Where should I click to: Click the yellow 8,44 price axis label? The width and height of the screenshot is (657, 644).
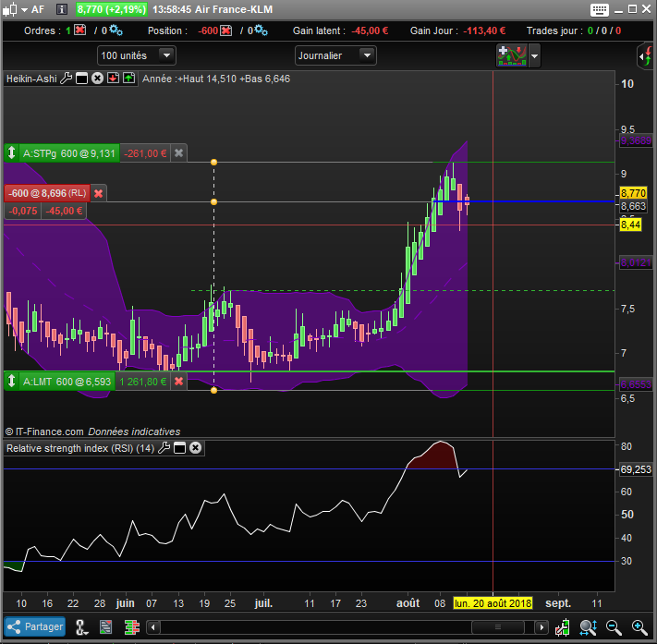tap(630, 225)
